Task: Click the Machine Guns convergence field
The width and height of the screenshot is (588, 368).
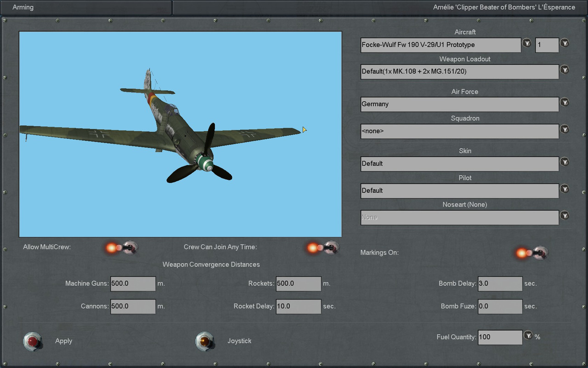Action: pyautogui.click(x=133, y=284)
